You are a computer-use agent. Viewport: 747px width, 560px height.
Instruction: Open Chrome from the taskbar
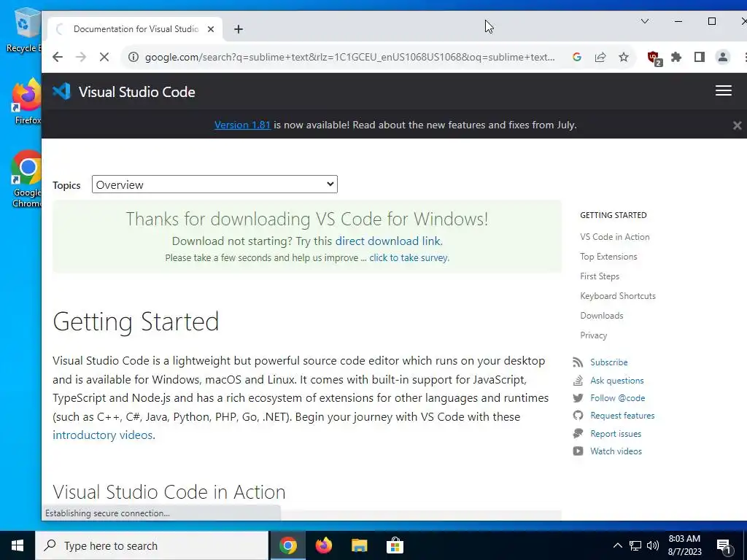[287, 545]
